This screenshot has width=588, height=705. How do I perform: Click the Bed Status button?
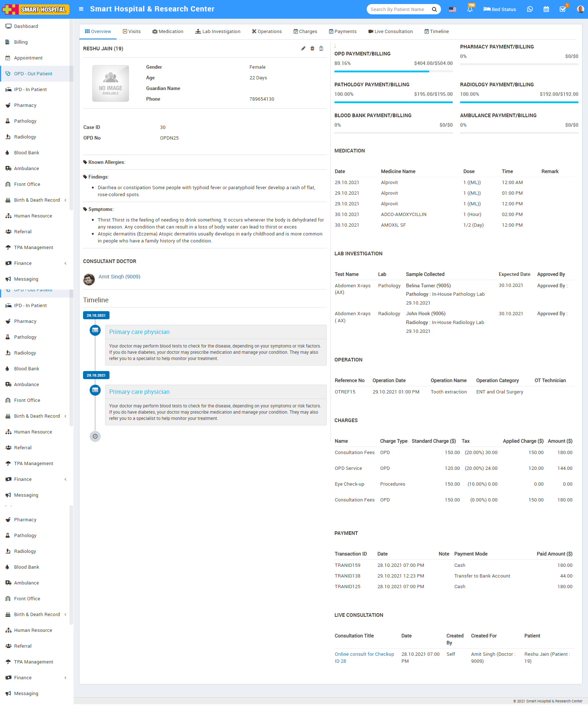click(x=499, y=10)
